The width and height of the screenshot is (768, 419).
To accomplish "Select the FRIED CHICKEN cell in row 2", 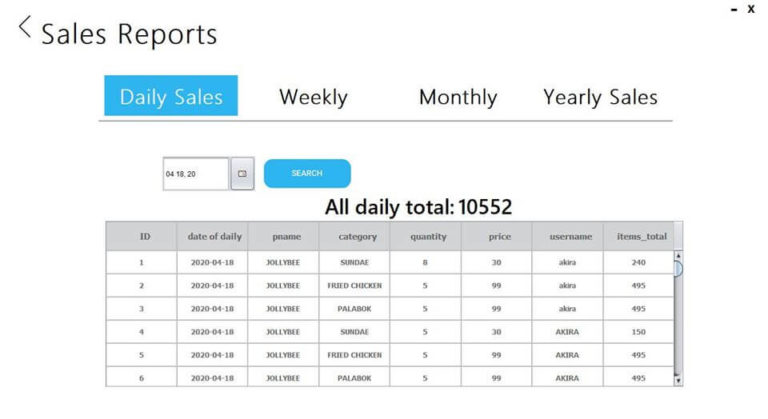I will pos(354,285).
